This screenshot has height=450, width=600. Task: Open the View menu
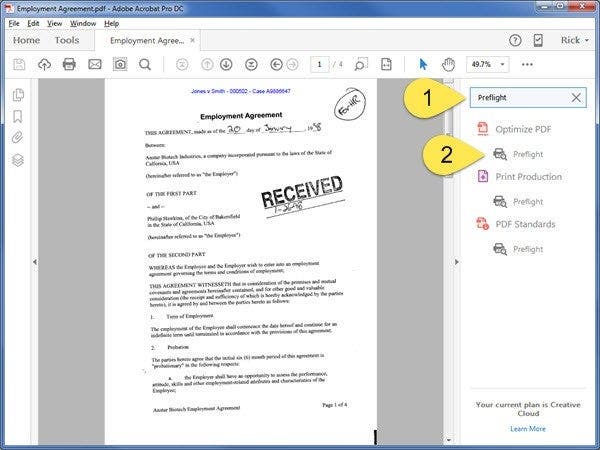coord(53,22)
